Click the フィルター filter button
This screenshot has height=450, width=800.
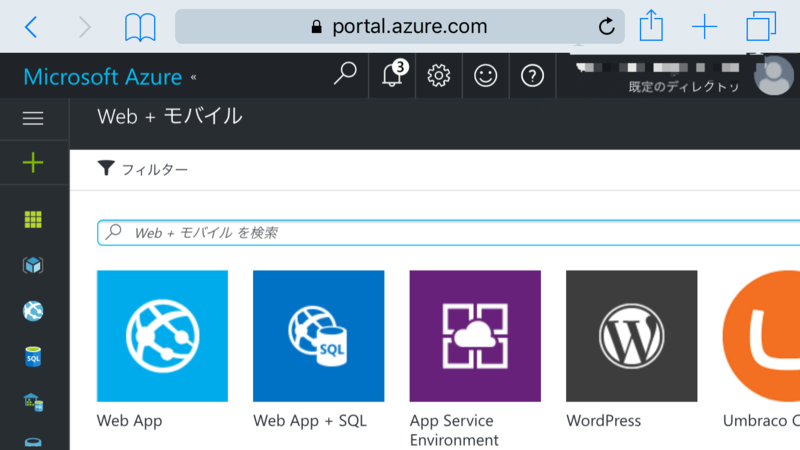pos(142,169)
